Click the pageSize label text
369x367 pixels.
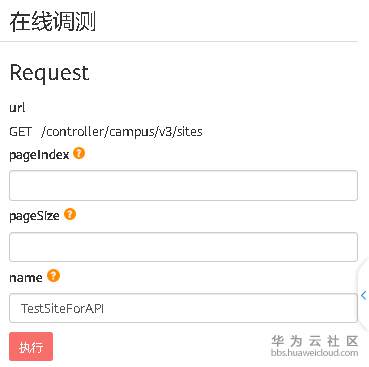pyautogui.click(x=34, y=216)
